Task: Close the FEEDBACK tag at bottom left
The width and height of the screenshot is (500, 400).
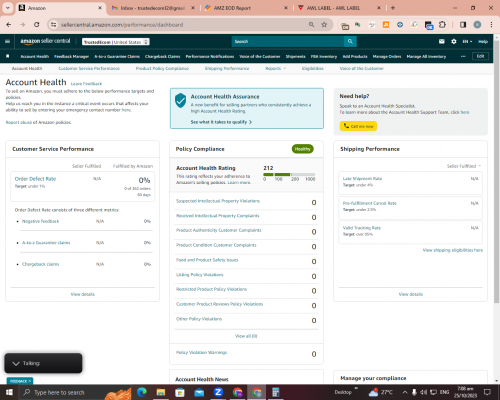Action: click(x=30, y=381)
